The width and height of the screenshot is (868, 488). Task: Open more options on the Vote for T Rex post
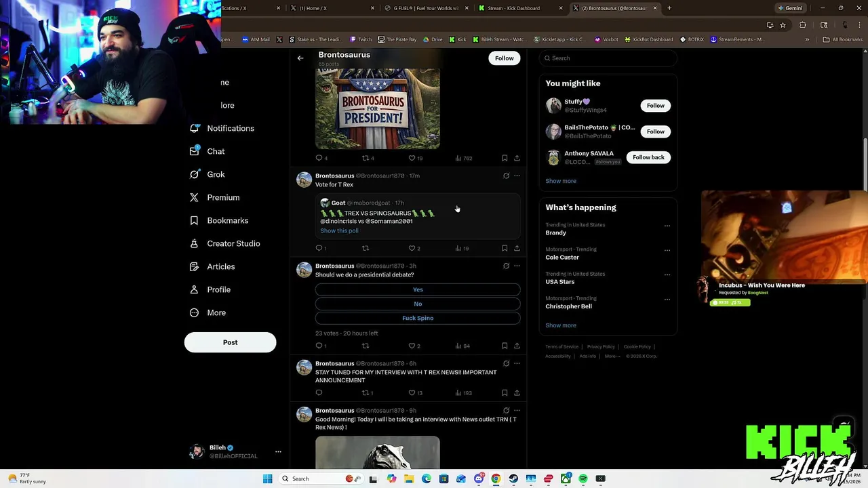(x=517, y=176)
